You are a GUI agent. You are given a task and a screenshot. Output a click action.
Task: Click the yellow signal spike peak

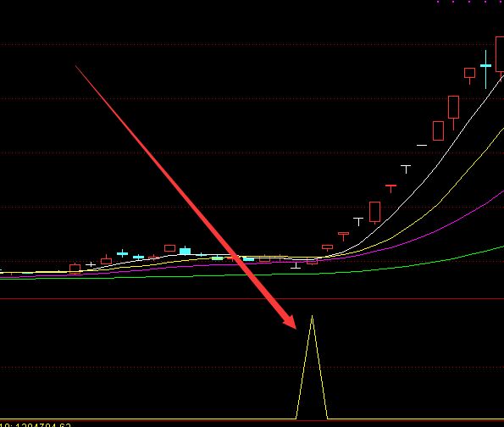click(x=312, y=317)
